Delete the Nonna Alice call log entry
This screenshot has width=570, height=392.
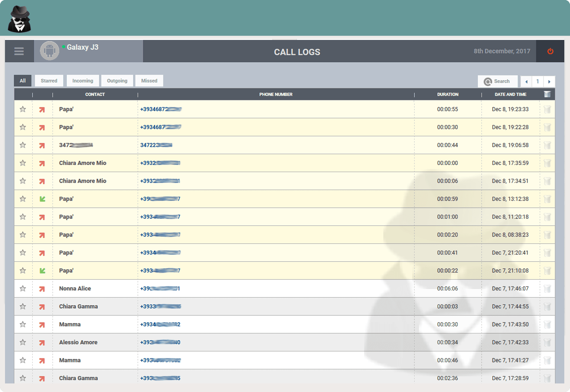coord(547,288)
